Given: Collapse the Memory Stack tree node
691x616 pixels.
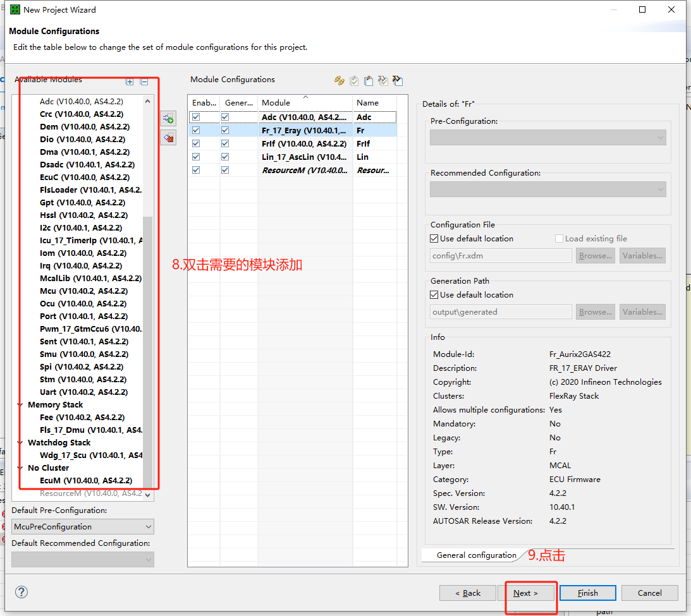Looking at the screenshot, I should pyautogui.click(x=20, y=405).
